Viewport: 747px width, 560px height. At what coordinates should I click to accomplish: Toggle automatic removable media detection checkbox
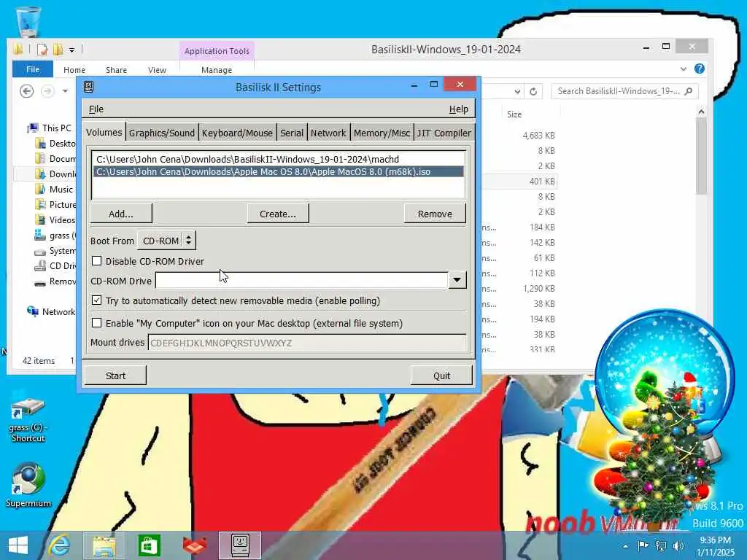point(97,300)
